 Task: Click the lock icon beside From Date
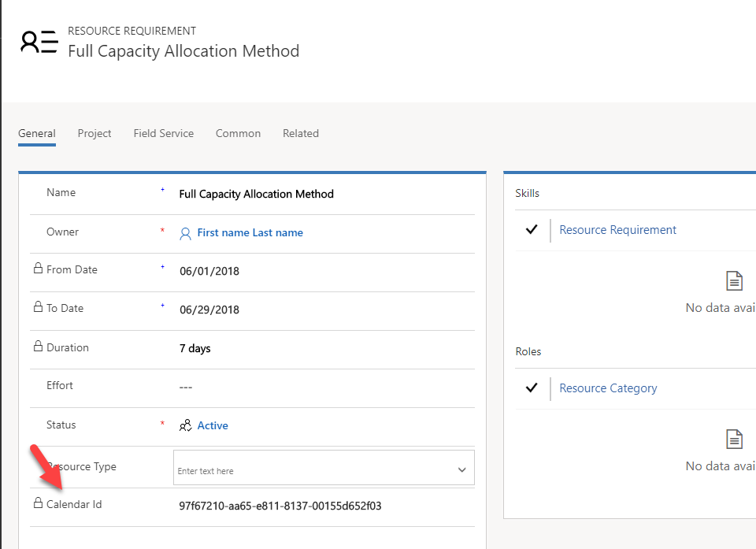(38, 269)
